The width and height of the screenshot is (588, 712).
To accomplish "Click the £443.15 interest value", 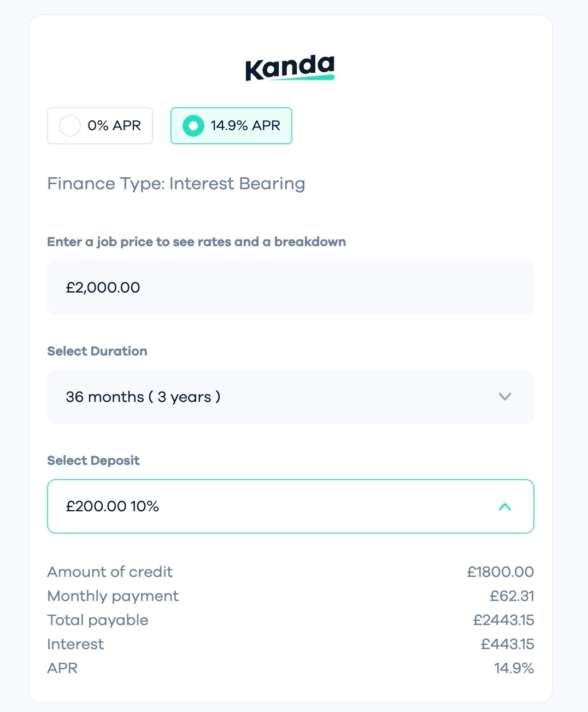I will (507, 644).
